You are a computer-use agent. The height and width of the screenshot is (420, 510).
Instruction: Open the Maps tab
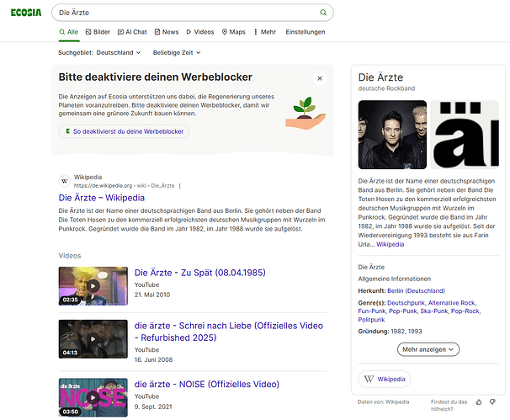[233, 32]
